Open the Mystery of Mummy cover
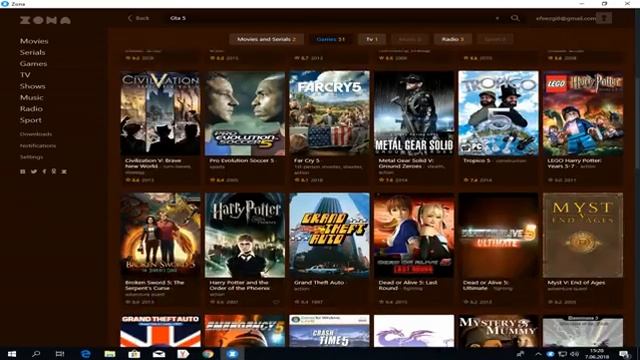The width and height of the screenshot is (640, 360). coord(498,331)
